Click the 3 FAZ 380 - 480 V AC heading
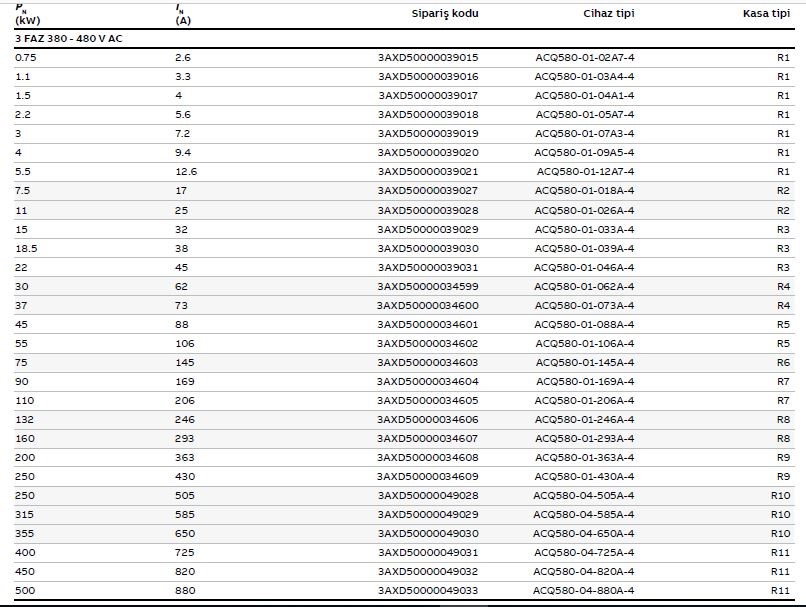 [x=69, y=39]
